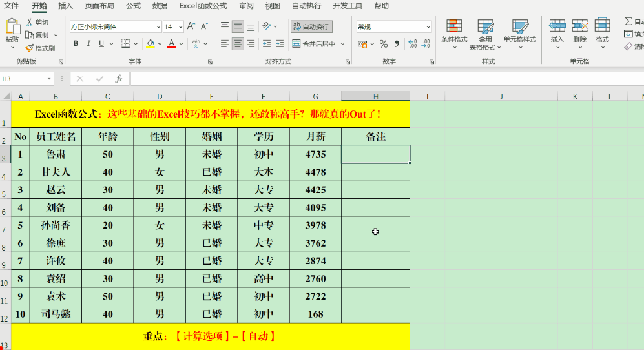Screen dimensions: 644x350
Task: Click the Name Box showing H3
Action: pyautogui.click(x=23, y=79)
